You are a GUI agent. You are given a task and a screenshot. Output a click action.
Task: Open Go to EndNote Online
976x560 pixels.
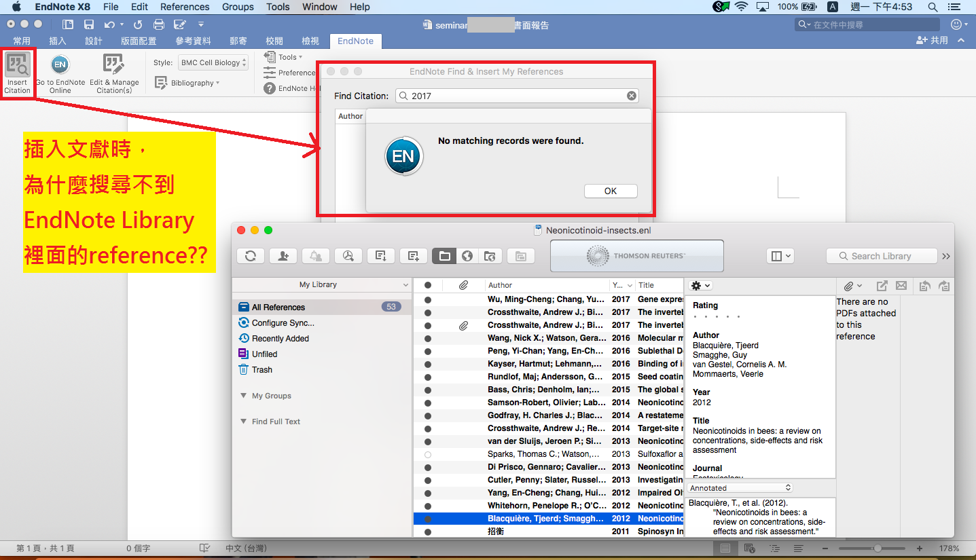tap(60, 74)
